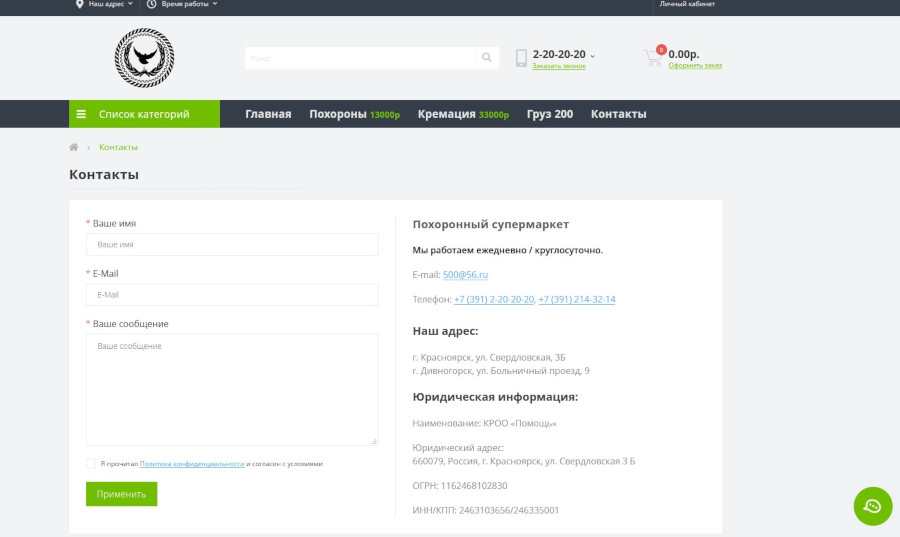Click the shopping cart icon
The width and height of the screenshot is (900, 537).
[653, 58]
